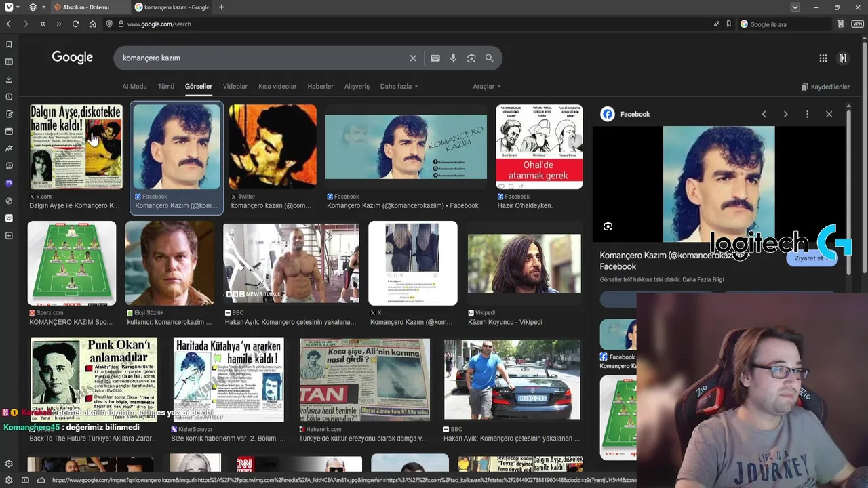Open the Facebook source in preview header

pos(625,114)
